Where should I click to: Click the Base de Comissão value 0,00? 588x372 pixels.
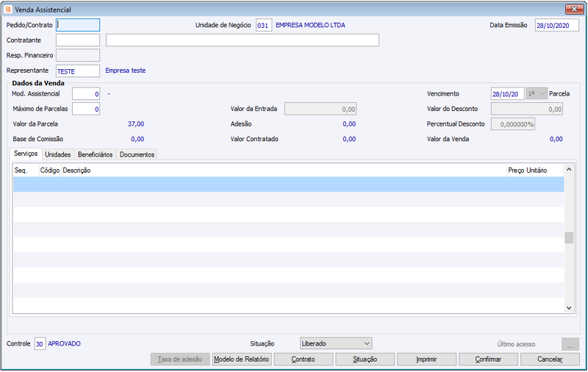click(137, 139)
